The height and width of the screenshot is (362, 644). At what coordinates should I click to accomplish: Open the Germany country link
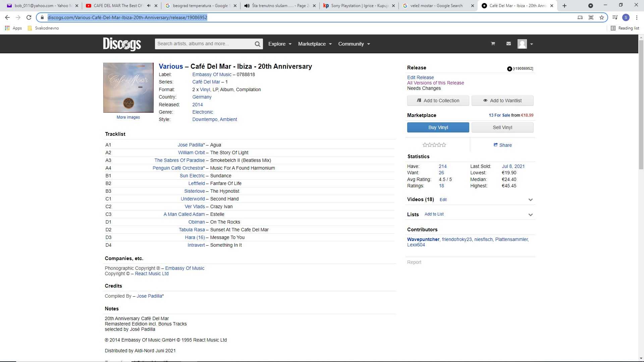[x=202, y=97]
